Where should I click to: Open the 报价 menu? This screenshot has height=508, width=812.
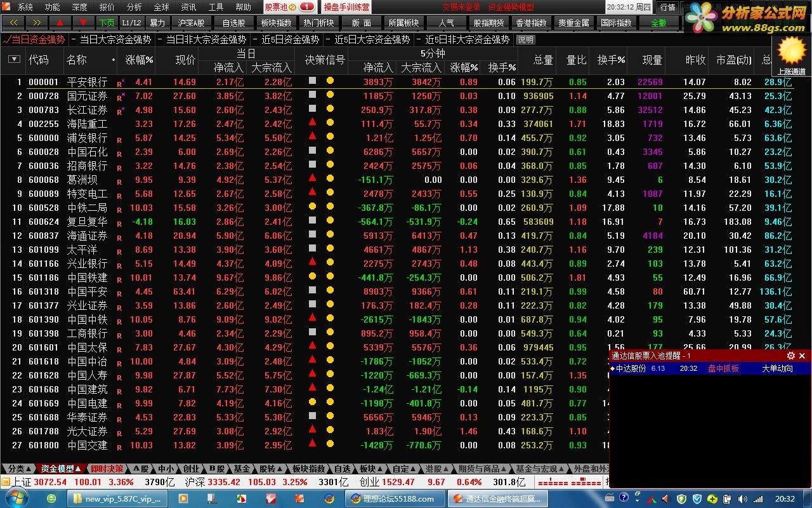[x=107, y=7]
